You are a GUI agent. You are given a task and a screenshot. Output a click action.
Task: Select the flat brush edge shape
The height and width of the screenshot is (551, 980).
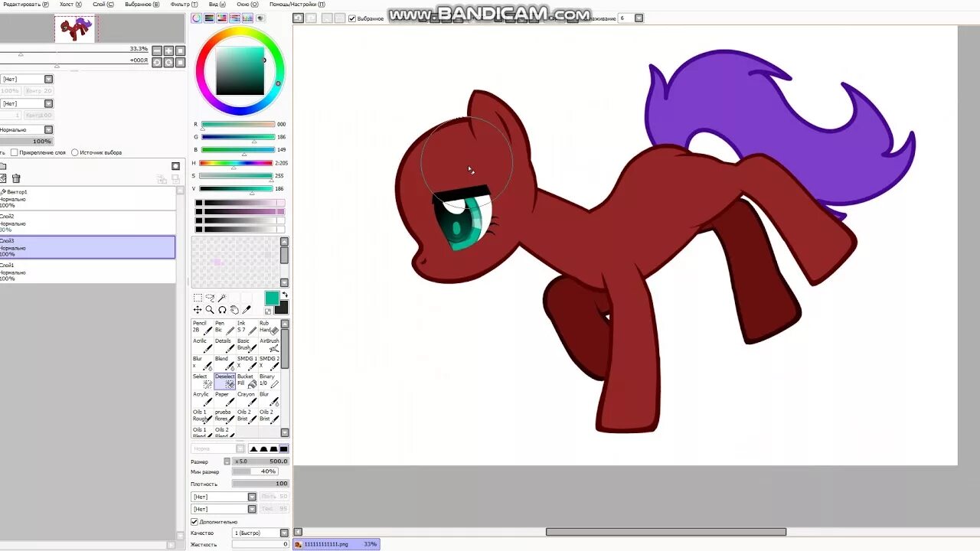pos(283,448)
